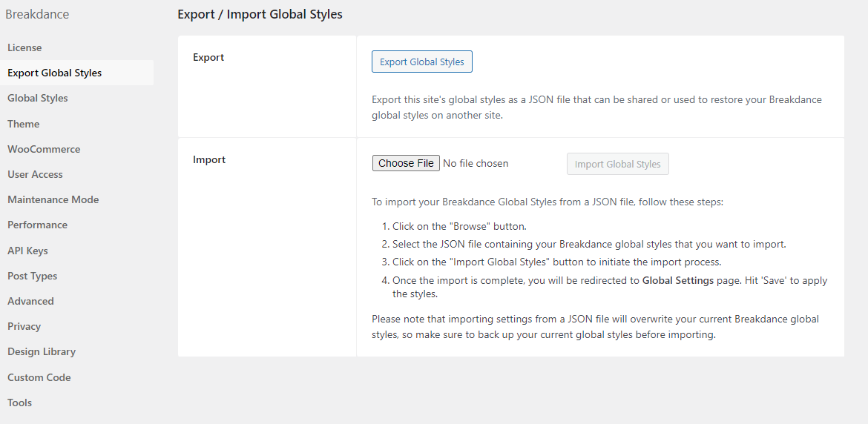Viewport: 868px width, 424px height.
Task: Select the Advanced tab
Action: (x=30, y=301)
